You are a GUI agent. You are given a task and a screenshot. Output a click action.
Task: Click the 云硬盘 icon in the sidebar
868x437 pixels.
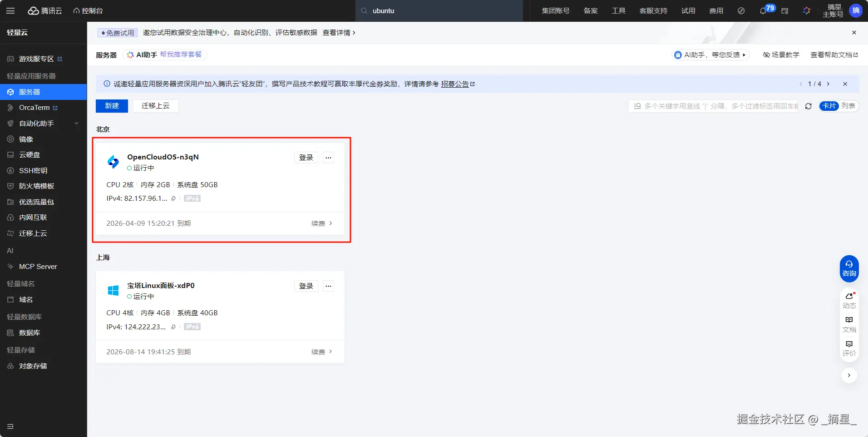(x=10, y=154)
